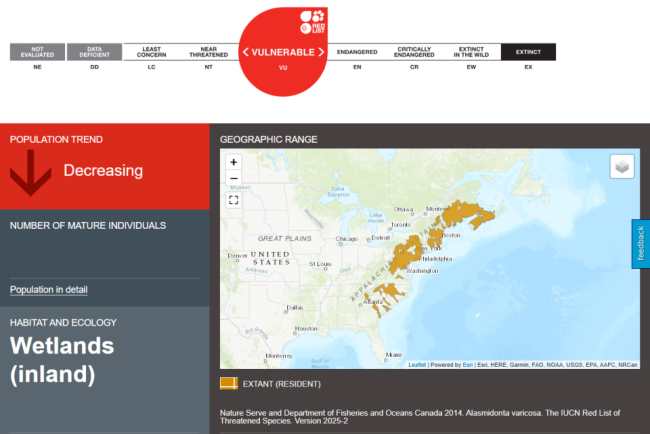Select the Endangered category
650x434 pixels.
[357, 52]
